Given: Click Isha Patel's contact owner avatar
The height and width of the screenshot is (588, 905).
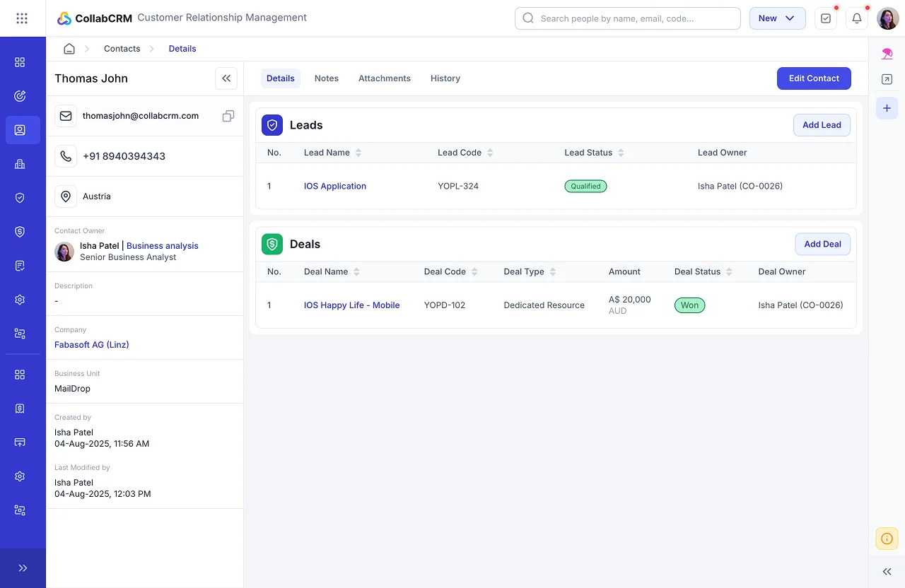Looking at the screenshot, I should pyautogui.click(x=64, y=252).
